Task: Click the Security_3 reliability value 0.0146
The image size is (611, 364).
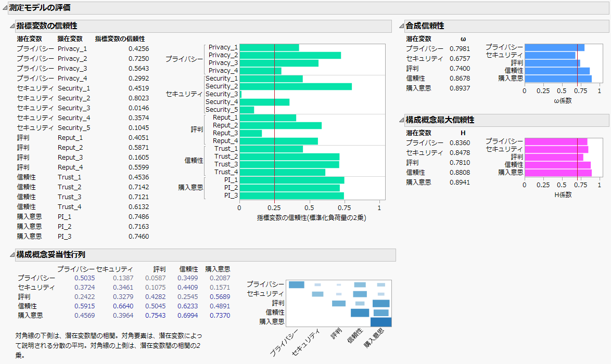Action: coord(139,108)
